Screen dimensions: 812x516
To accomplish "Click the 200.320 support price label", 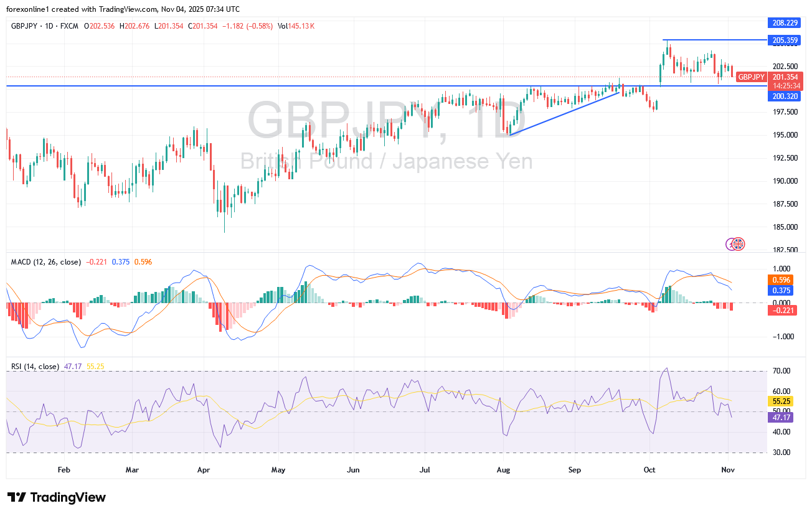I will coord(785,95).
